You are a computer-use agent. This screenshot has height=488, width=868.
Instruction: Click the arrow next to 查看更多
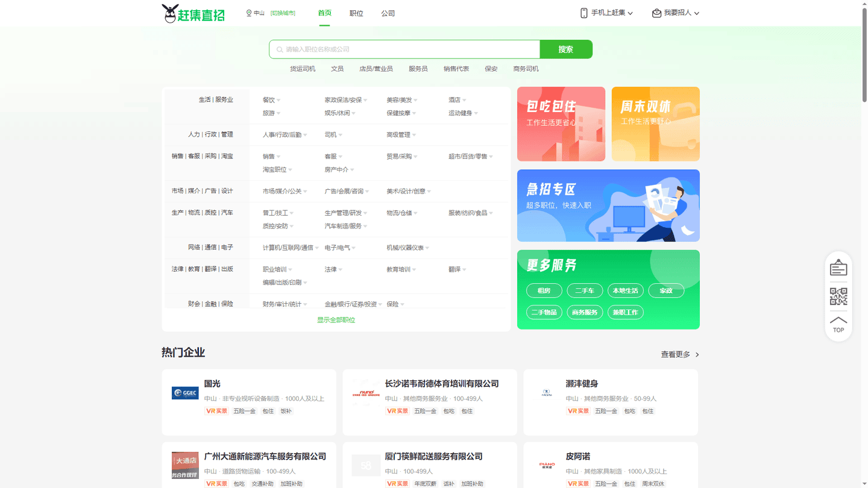point(697,355)
